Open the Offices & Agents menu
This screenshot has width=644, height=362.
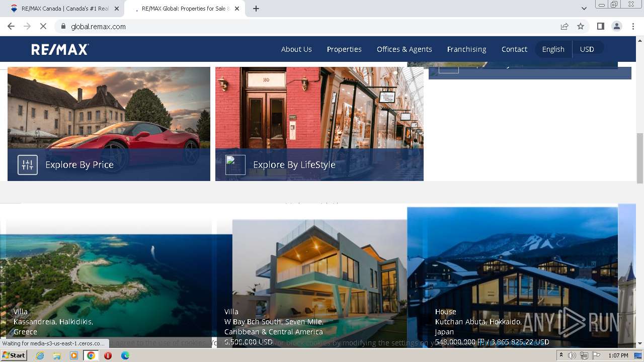click(x=405, y=49)
